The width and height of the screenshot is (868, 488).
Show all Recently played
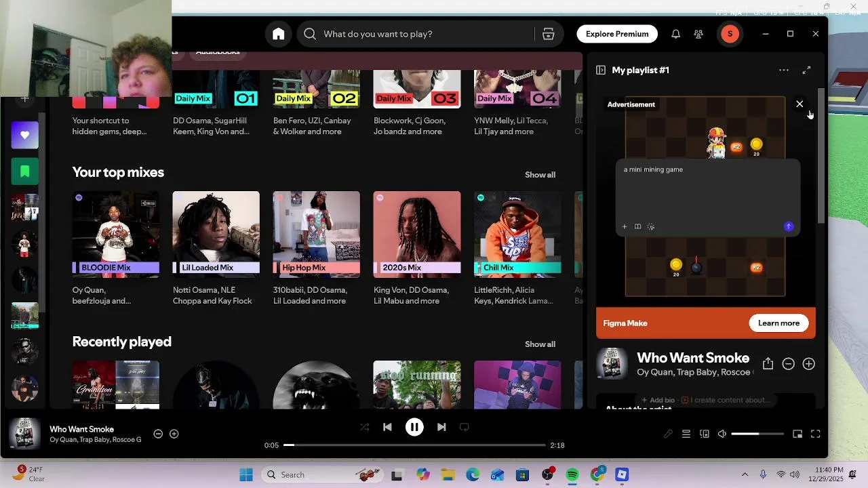(540, 344)
